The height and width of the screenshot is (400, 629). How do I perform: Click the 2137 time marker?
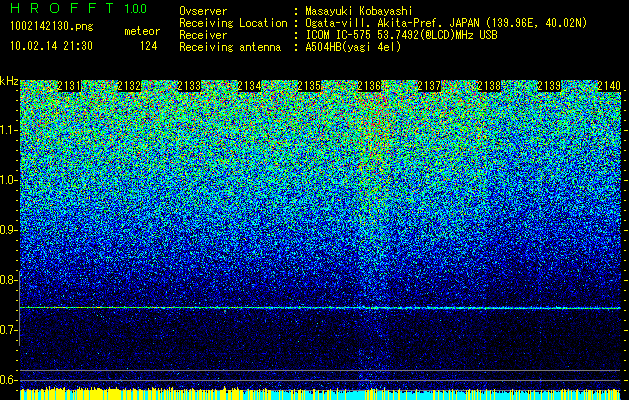click(x=429, y=86)
